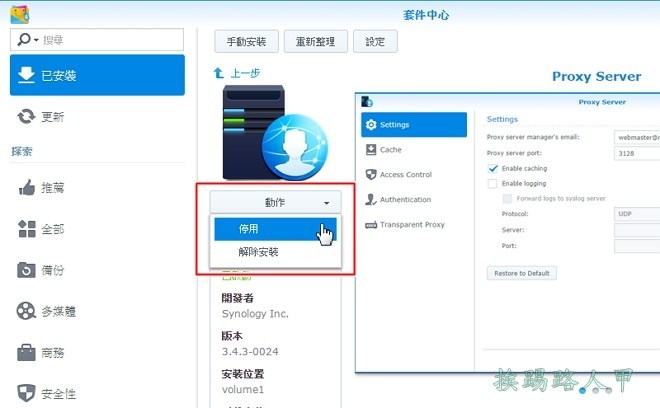Click the 多媒體 film reel icon
The height and width of the screenshot is (408, 660).
26,311
